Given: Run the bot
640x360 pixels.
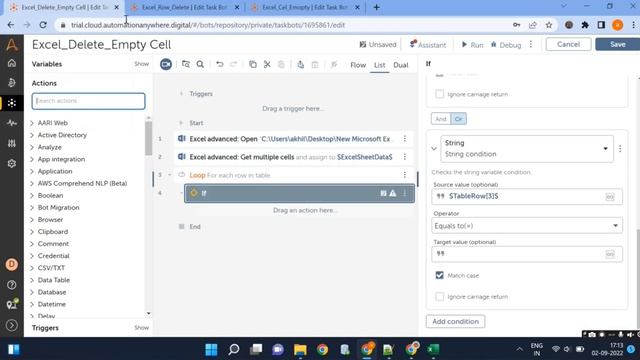Looking at the screenshot, I should pos(472,44).
